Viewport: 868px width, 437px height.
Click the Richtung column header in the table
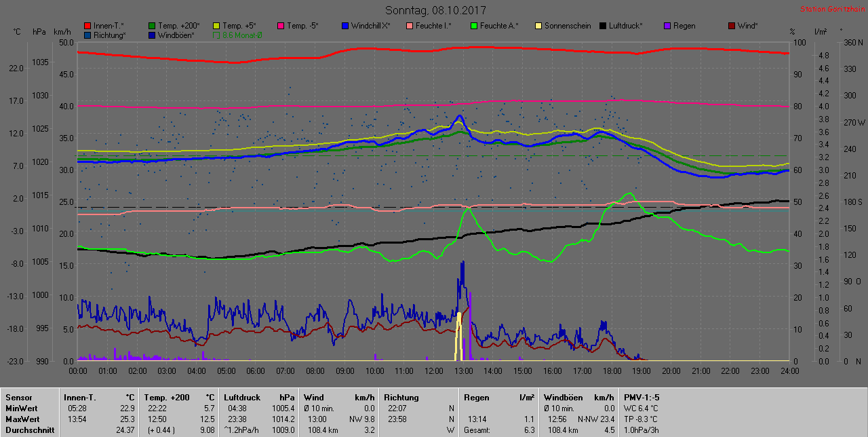(x=401, y=397)
